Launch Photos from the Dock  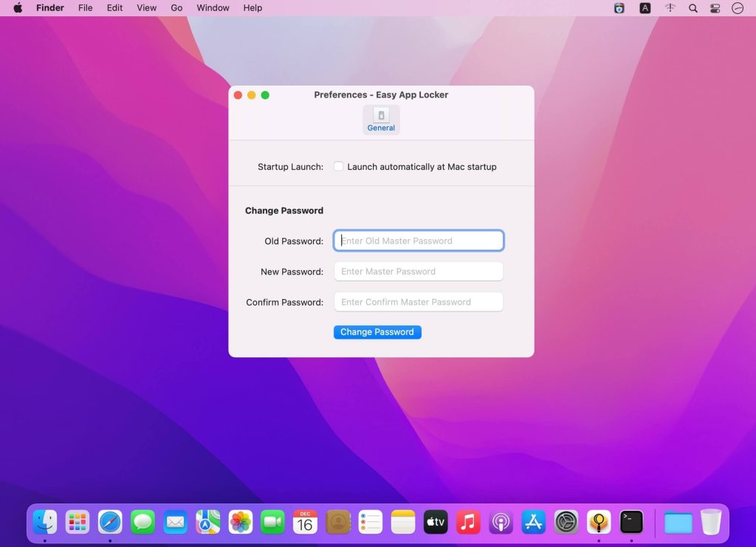tap(240, 522)
